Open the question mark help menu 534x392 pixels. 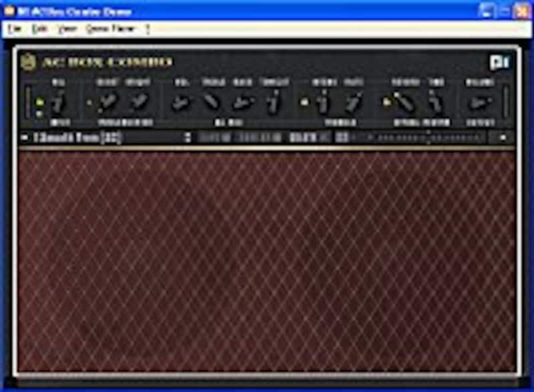click(x=148, y=29)
